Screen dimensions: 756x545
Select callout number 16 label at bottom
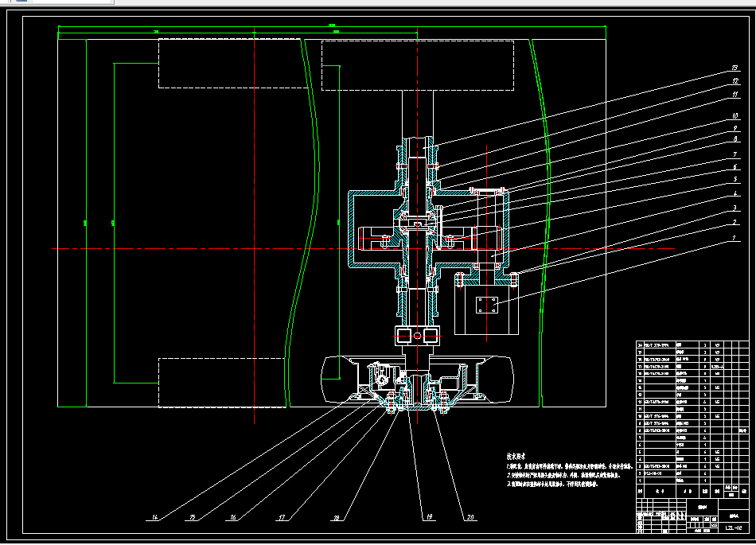pyautogui.click(x=233, y=517)
